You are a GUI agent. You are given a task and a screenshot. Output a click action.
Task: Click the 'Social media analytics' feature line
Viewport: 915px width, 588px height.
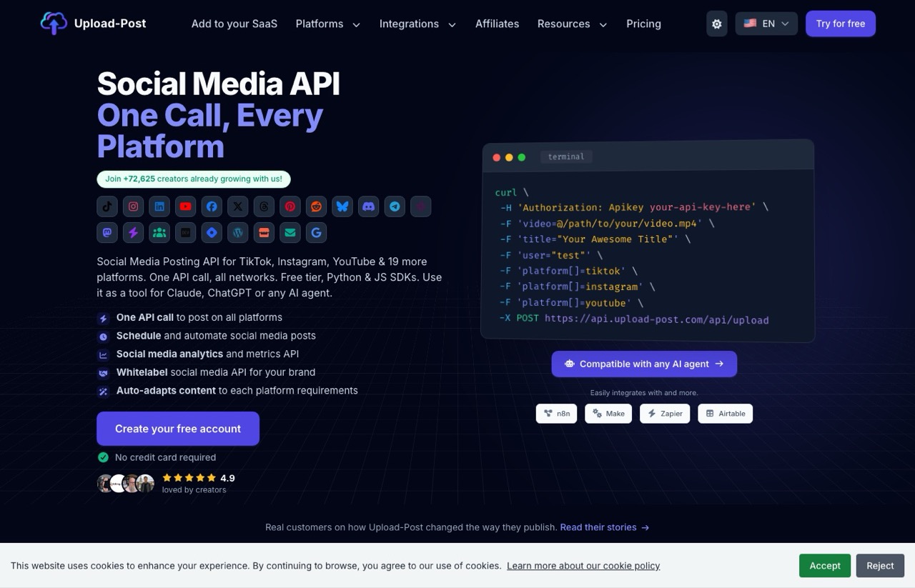[207, 354]
